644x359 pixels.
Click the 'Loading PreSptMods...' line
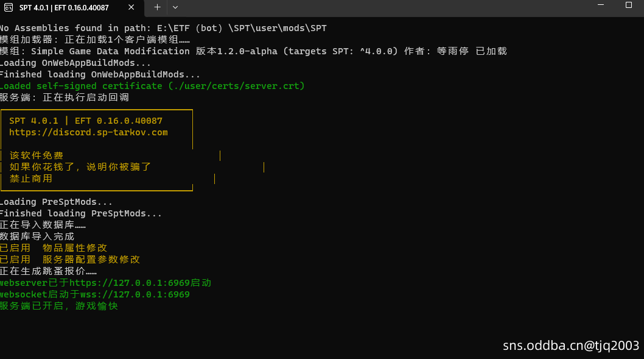click(56, 202)
